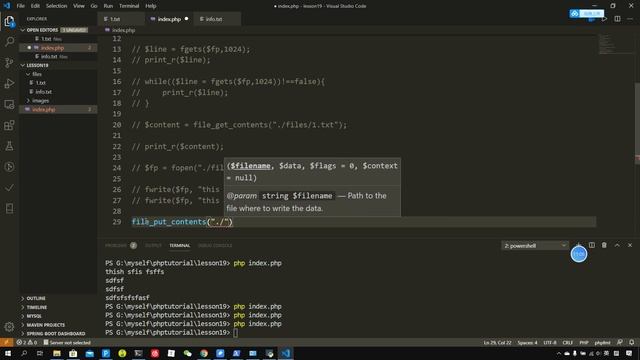This screenshot has height=360, width=640.
Task: Open the Help menu
Action: click(151, 6)
